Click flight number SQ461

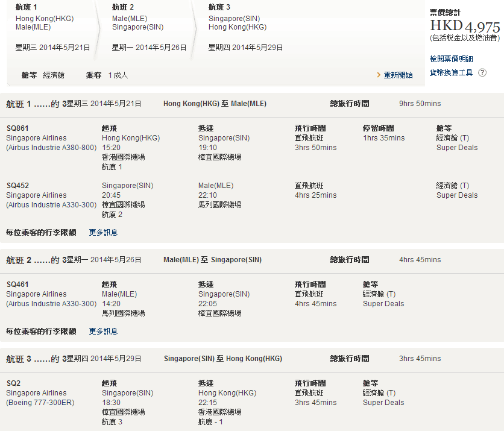(x=17, y=285)
